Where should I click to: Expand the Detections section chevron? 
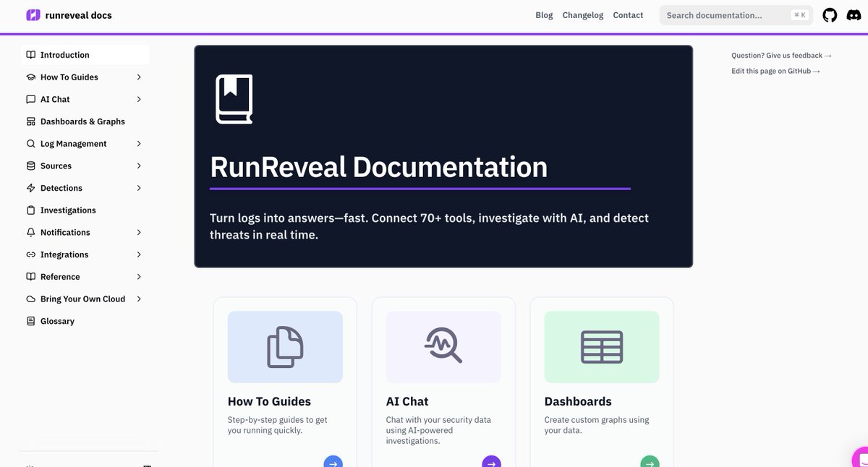pos(139,188)
